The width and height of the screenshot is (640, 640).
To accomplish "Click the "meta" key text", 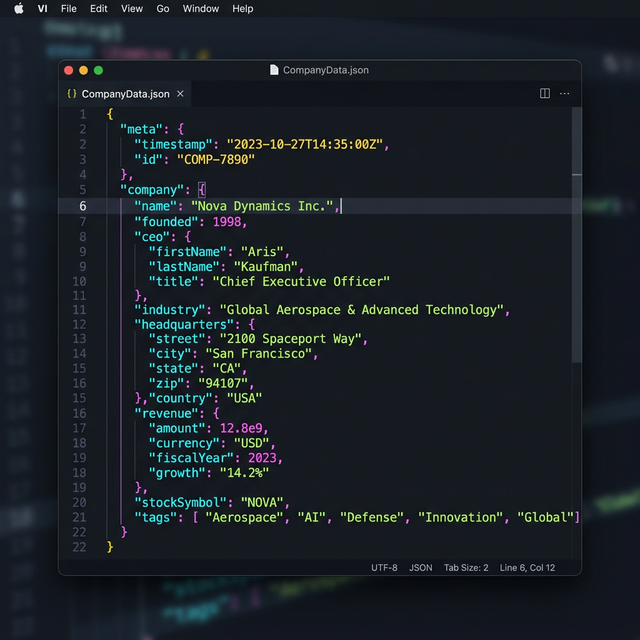I will [141, 129].
